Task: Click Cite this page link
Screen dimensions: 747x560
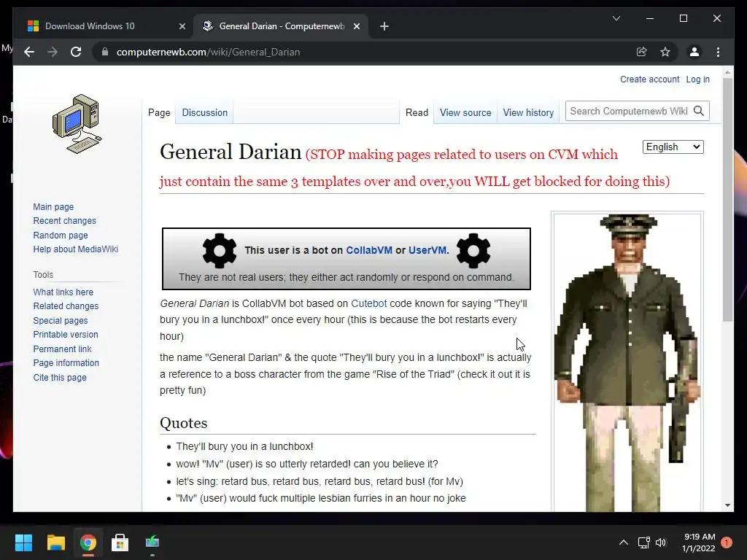Action: coord(60,378)
